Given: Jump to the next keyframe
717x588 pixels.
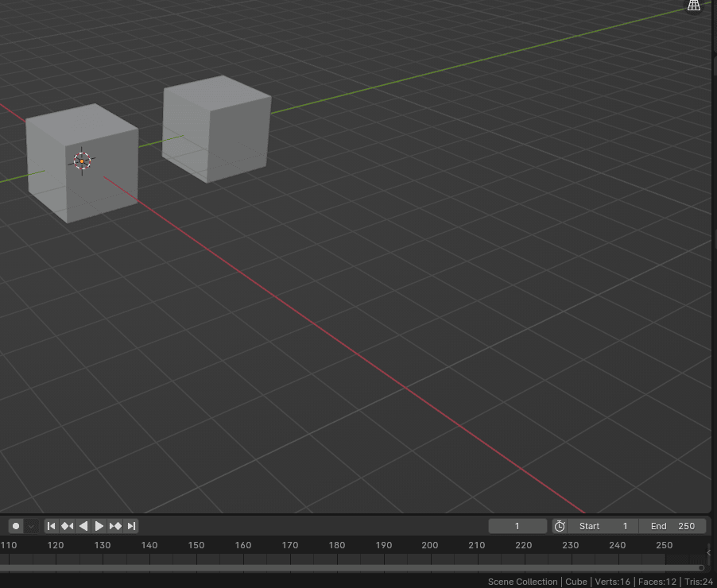Looking at the screenshot, I should (115, 526).
